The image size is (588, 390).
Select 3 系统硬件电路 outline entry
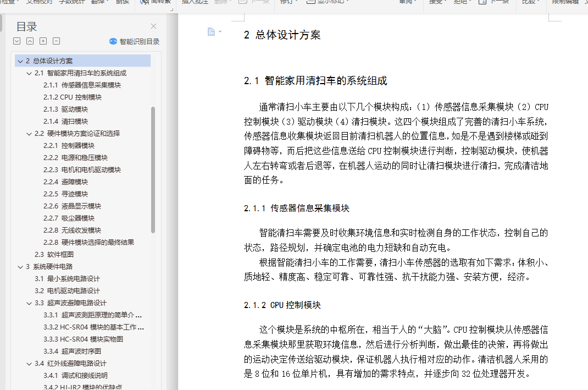[49, 266]
